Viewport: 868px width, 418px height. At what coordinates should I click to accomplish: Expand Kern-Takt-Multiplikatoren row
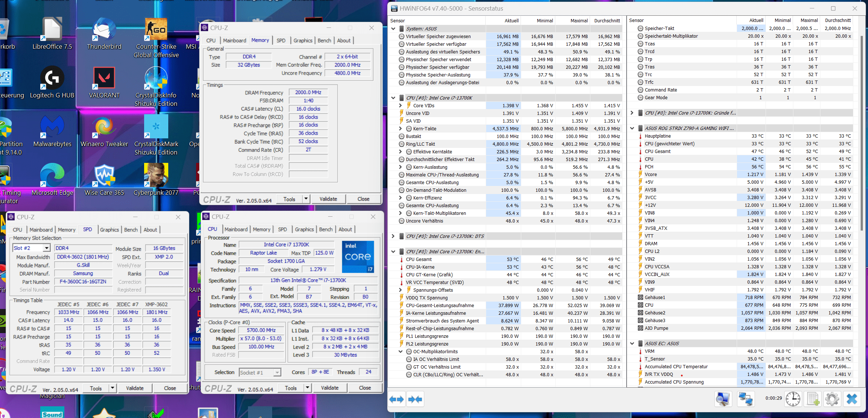coord(401,213)
